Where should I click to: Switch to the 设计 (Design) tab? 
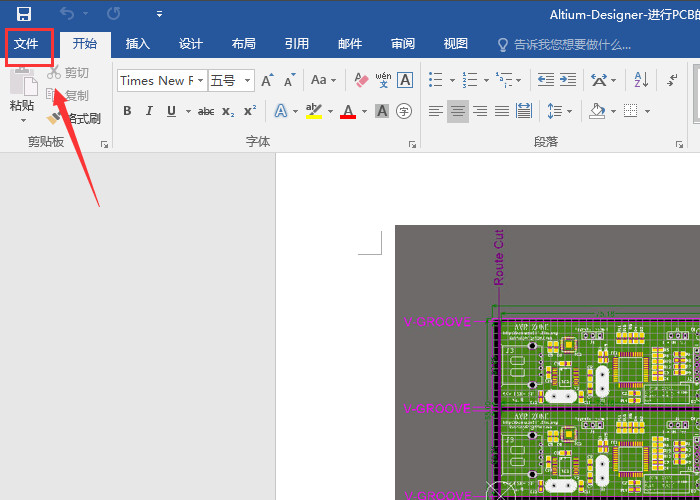tap(191, 44)
